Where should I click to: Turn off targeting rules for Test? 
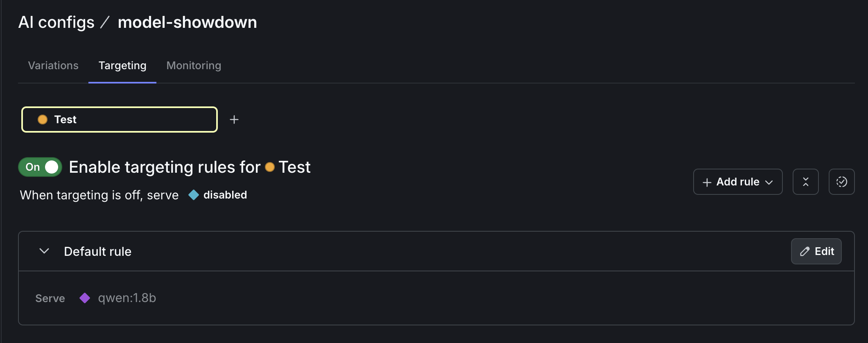pyautogui.click(x=40, y=167)
